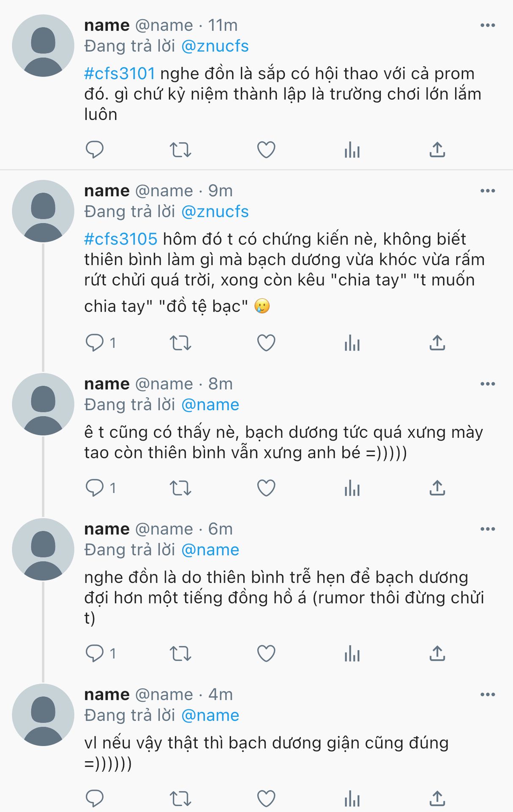Open more options on the 9m tweet
This screenshot has width=513, height=812.
pyautogui.click(x=488, y=191)
